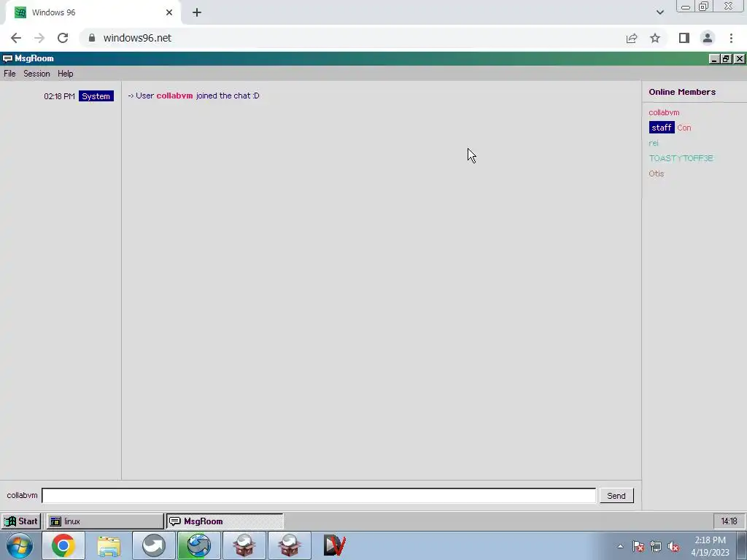Image resolution: width=747 pixels, height=560 pixels.
Task: Click the Send button
Action: point(616,496)
